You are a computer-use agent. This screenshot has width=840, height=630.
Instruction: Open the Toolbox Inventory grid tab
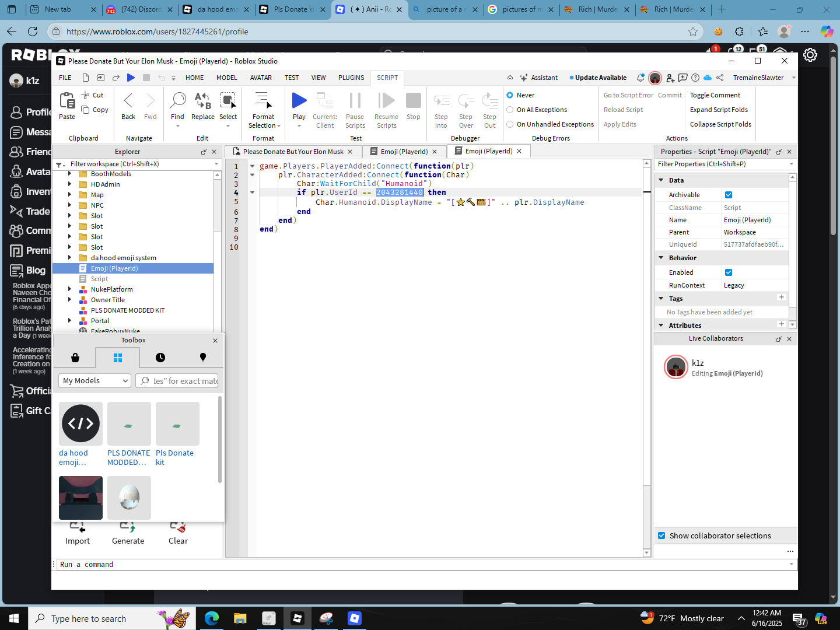[118, 358]
